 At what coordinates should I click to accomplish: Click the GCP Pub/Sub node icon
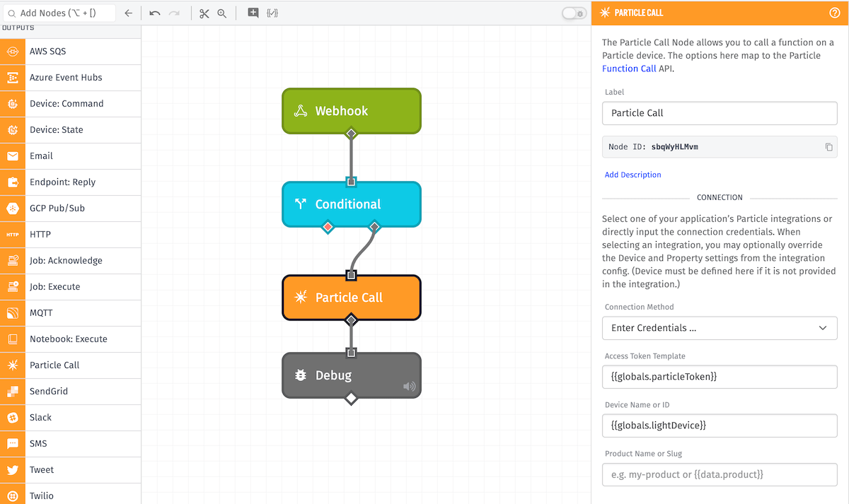13,209
